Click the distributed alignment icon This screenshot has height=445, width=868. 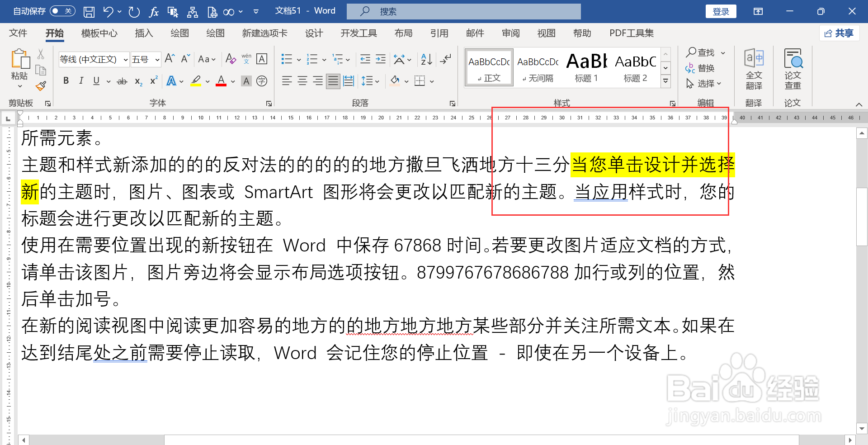pos(349,81)
